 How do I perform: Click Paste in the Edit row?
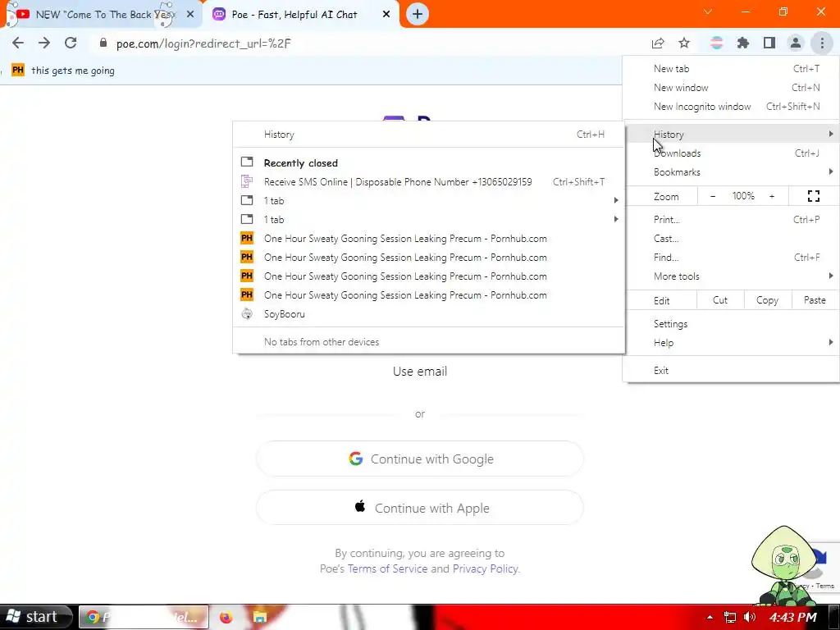(x=815, y=300)
